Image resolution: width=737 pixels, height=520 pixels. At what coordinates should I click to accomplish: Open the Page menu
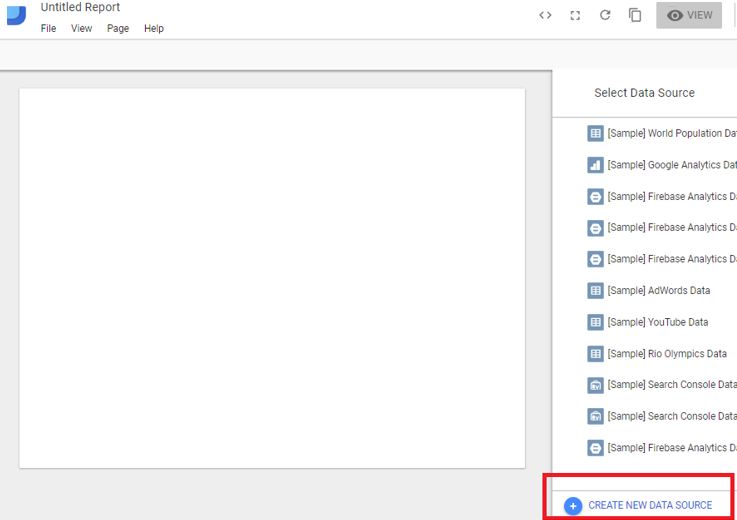(x=118, y=29)
